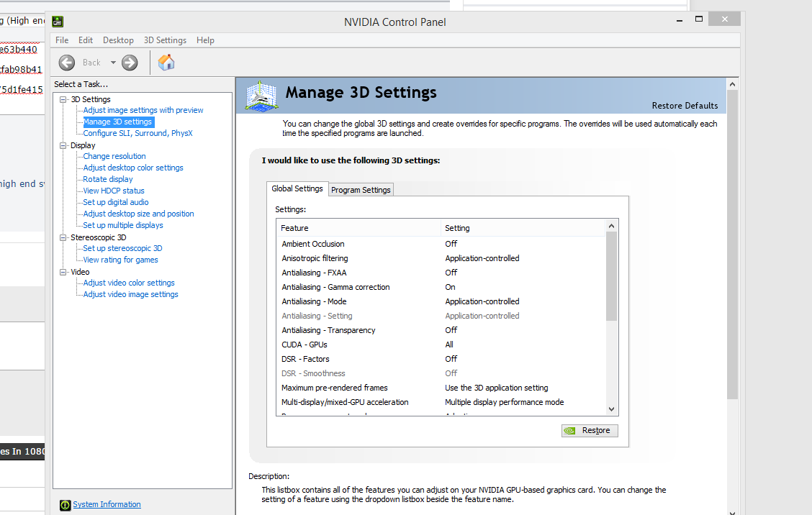Click the Restore button
The height and width of the screenshot is (515, 812).
tap(590, 431)
